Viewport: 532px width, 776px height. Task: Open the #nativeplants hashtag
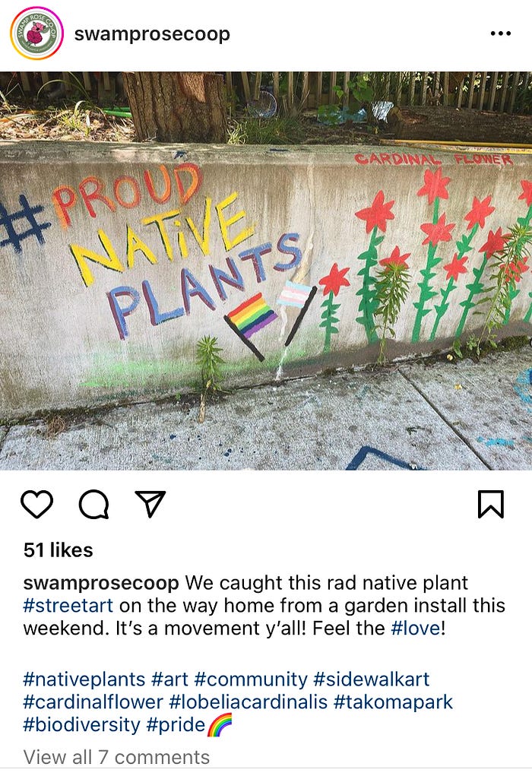84,679
